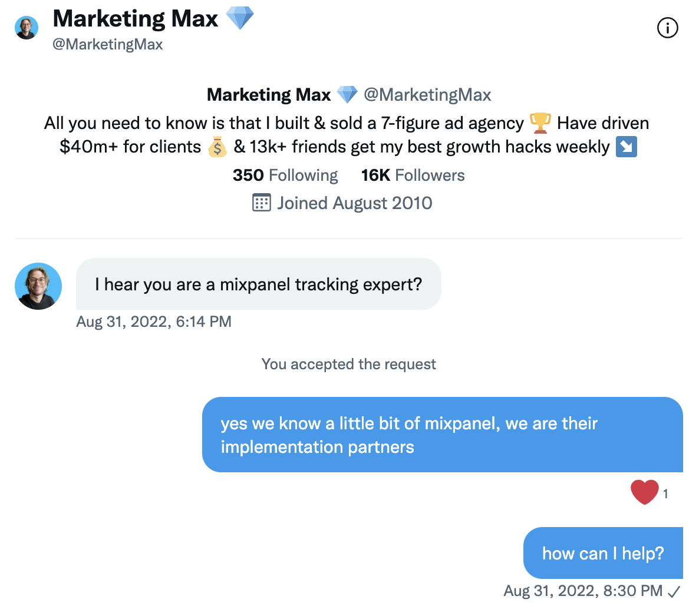Click the calendar icon beside join date
The height and width of the screenshot is (616, 699).
pos(261,203)
